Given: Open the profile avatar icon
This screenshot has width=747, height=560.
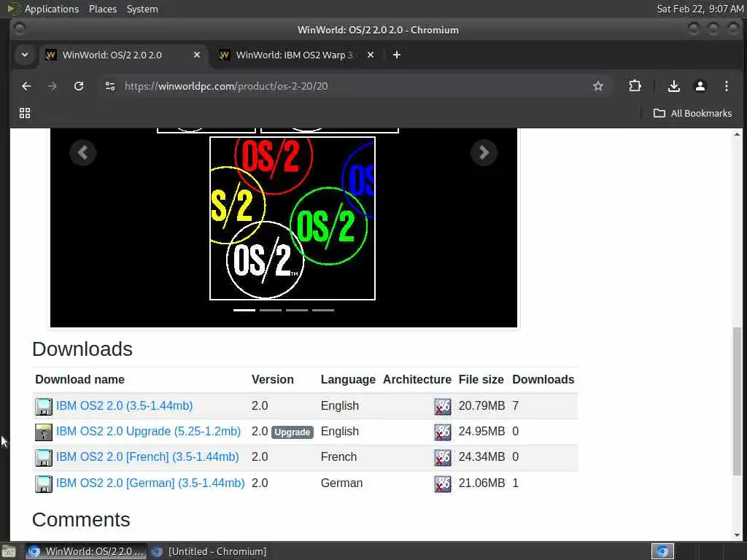Looking at the screenshot, I should pyautogui.click(x=700, y=86).
